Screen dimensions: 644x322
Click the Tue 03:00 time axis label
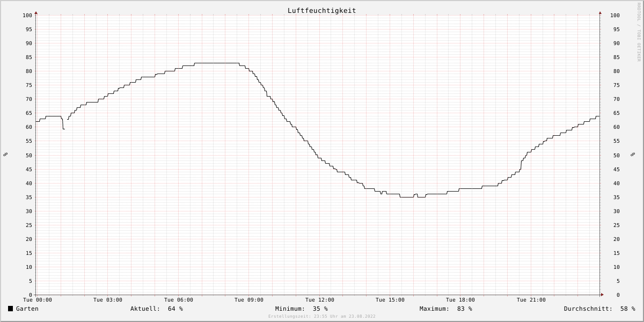pyautogui.click(x=108, y=300)
